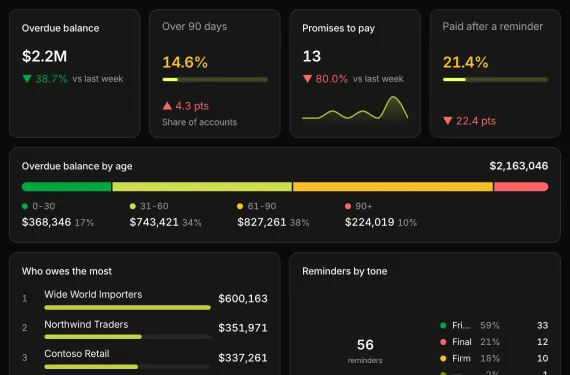Click the green 0-30 segment of age bar

67,187
